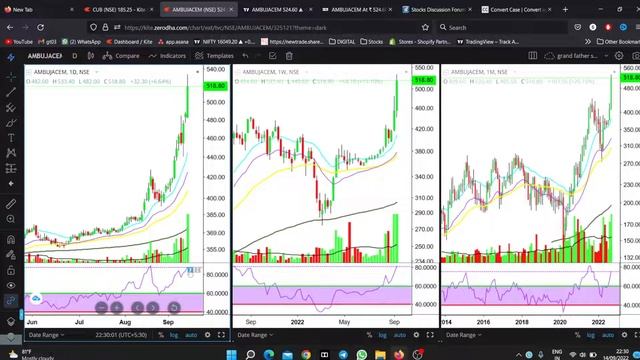Image resolution: width=640 pixels, height=360 pixels.
Task: Select the ruler measure tool
Action: coord(11,204)
